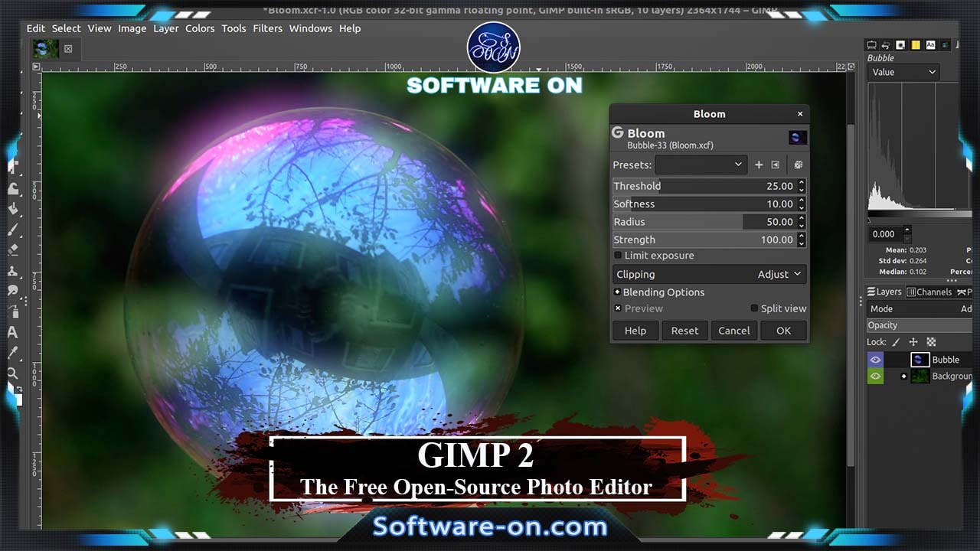The height and width of the screenshot is (551, 980).
Task: Toggle Background layer visibility eye
Action: pyautogui.click(x=875, y=376)
